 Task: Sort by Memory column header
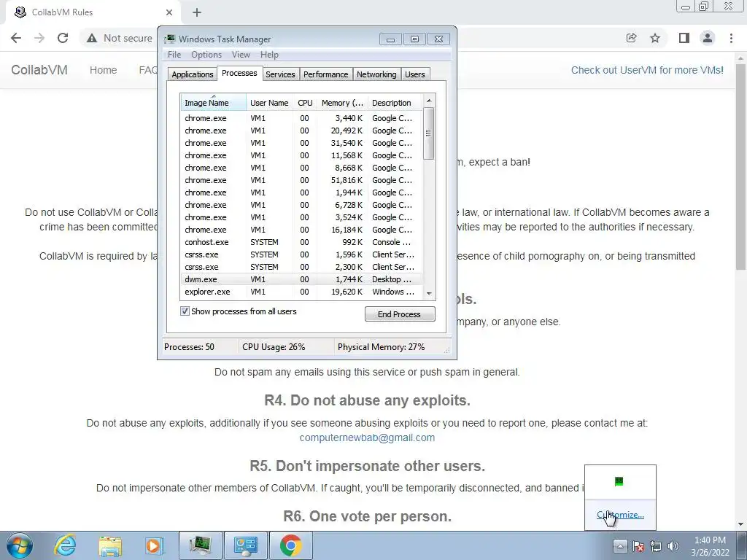342,103
